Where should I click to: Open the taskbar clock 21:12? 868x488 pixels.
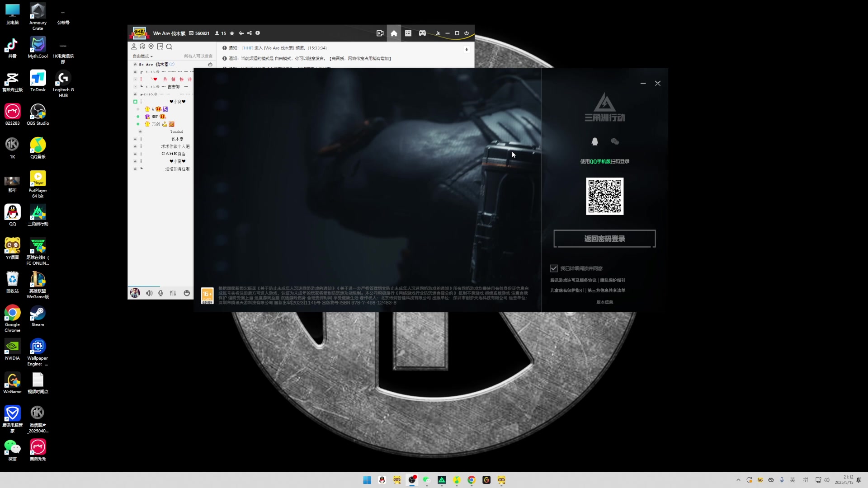coord(844,480)
